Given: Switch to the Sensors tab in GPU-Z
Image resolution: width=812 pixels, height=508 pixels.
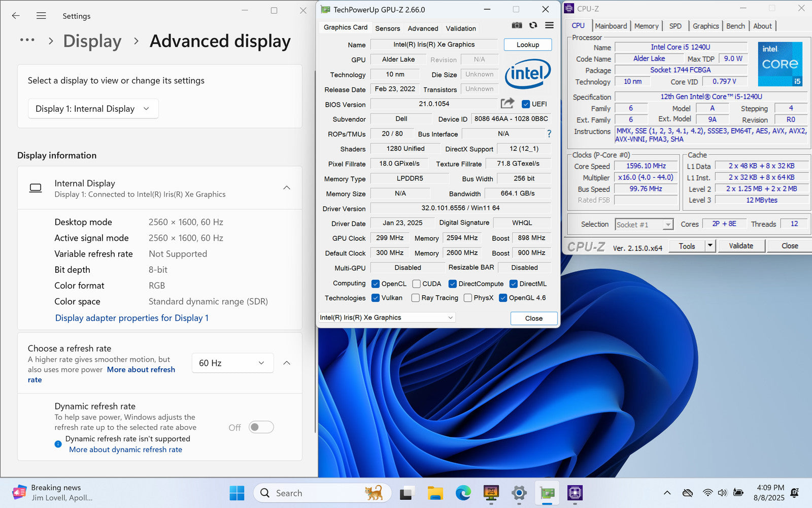Looking at the screenshot, I should tap(387, 28).
